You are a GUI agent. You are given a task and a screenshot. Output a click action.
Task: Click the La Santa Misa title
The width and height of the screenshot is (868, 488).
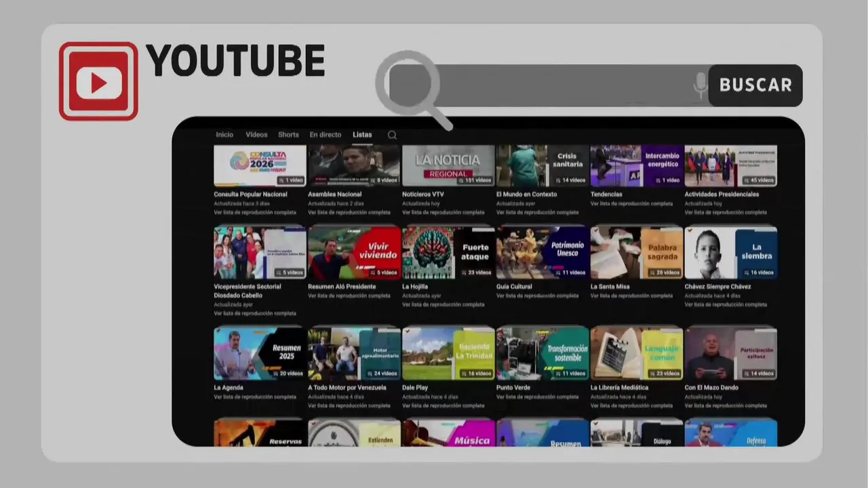(x=610, y=287)
